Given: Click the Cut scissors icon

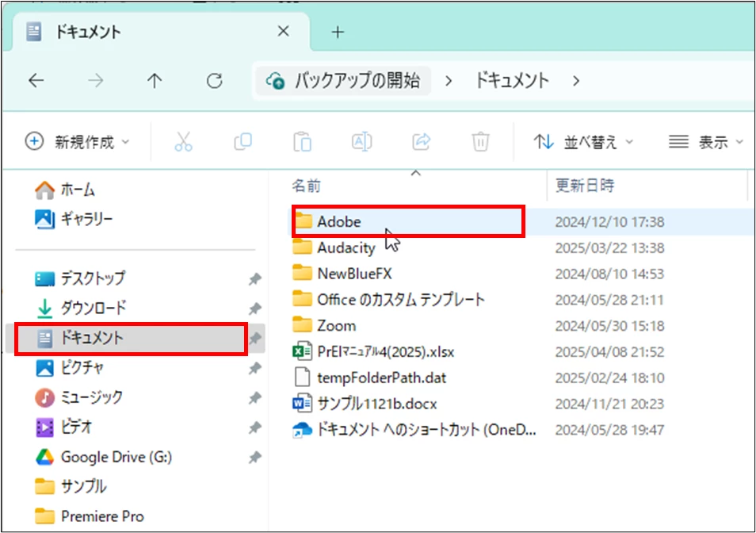Looking at the screenshot, I should point(183,142).
